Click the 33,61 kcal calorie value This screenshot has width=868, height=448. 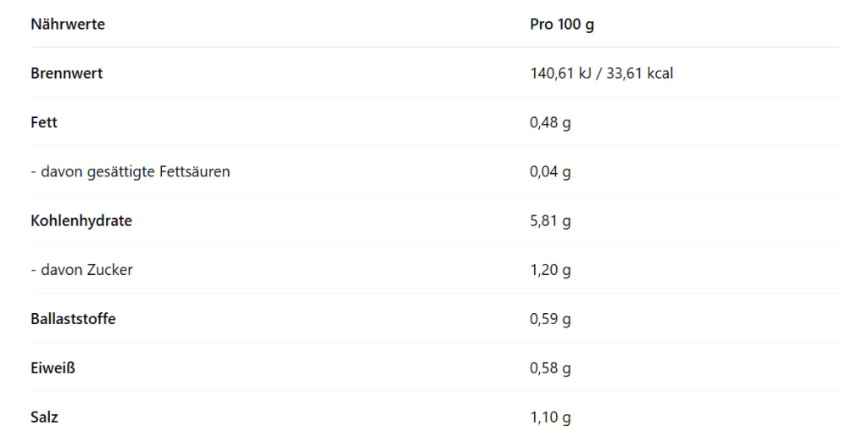[x=640, y=74]
